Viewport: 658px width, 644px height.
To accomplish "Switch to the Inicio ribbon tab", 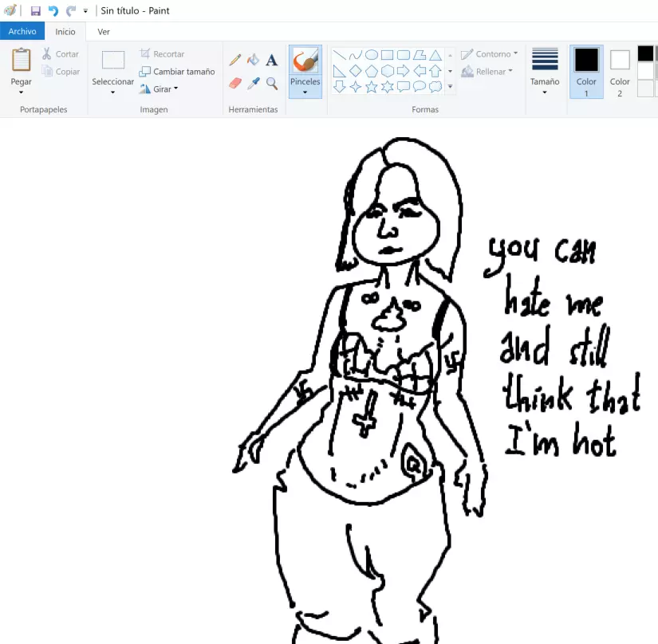I will (x=65, y=32).
